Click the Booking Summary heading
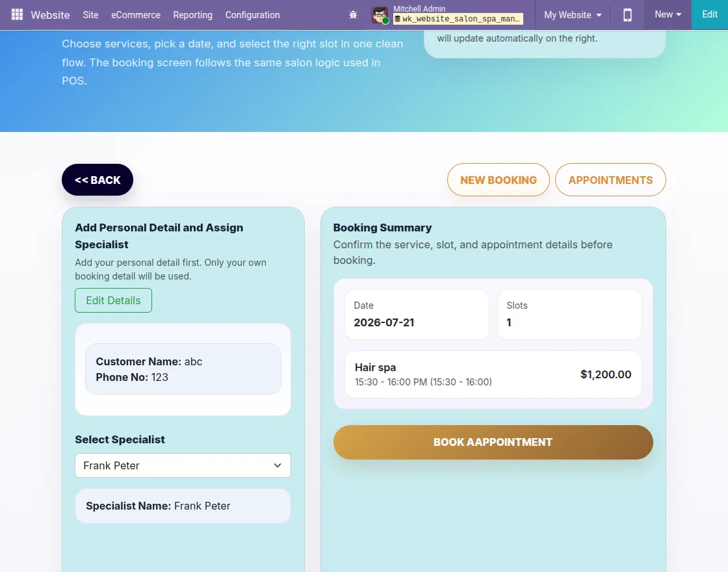This screenshot has height=572, width=728. tap(383, 227)
